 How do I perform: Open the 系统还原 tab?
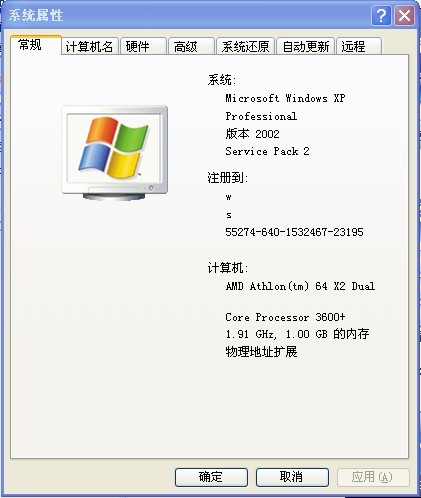point(245,46)
